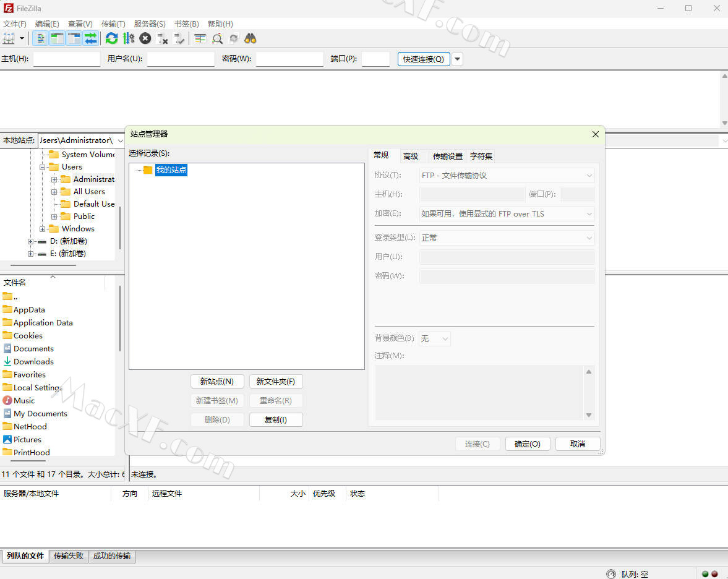Click the disconnect from server icon
The width and height of the screenshot is (728, 579).
162,38
